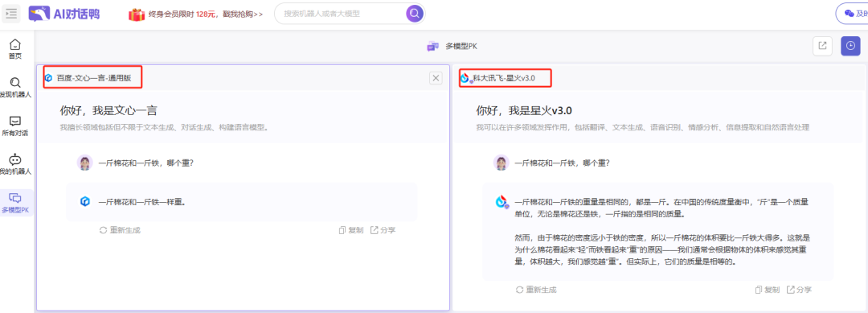Screen dimensions: 868x313
Task: Close the 文心一言 panel with the X
Action: [x=436, y=78]
